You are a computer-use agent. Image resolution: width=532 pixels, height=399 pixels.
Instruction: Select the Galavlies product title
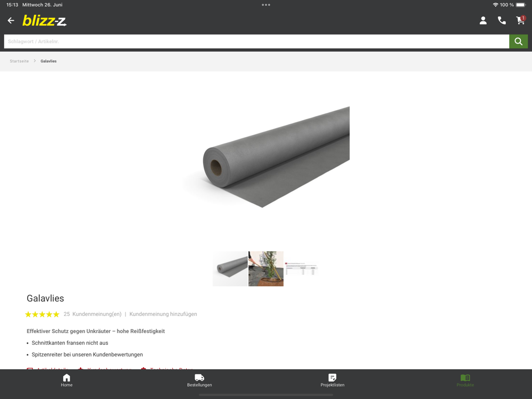[x=45, y=298]
